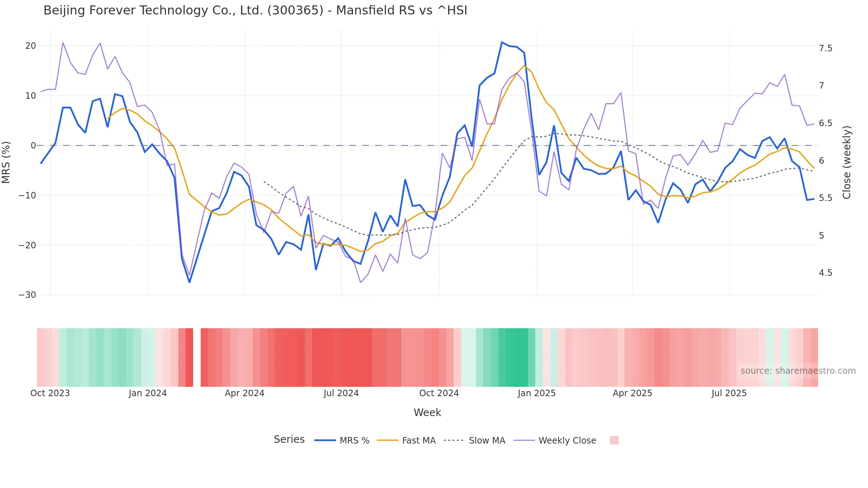This screenshot has height=488, width=868.
Task: Click the '0' tick on MRS axis
Action: pos(33,146)
